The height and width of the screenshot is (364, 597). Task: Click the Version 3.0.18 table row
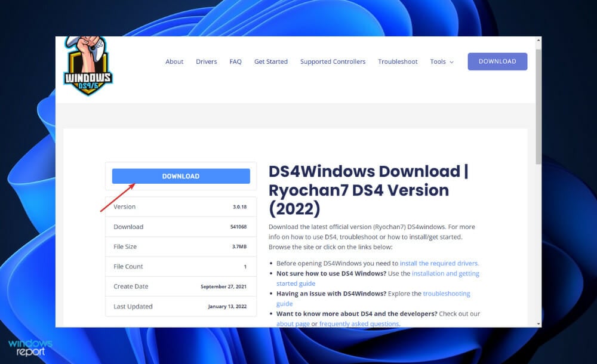click(x=180, y=207)
